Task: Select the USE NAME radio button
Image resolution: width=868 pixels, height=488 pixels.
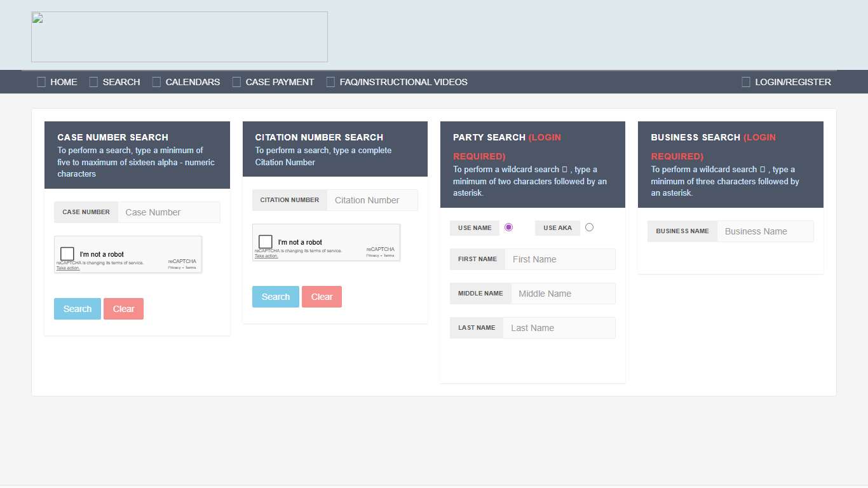Action: coord(508,227)
